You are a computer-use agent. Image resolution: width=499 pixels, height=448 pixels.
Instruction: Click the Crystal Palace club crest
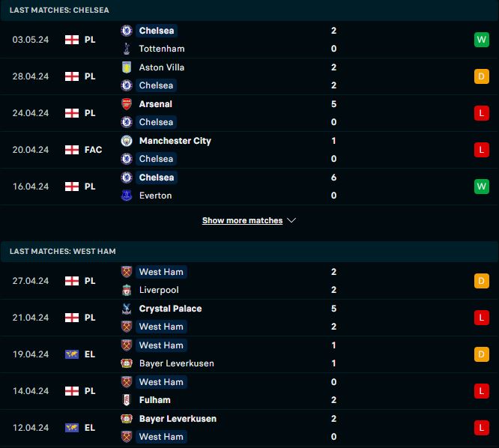[x=127, y=309]
